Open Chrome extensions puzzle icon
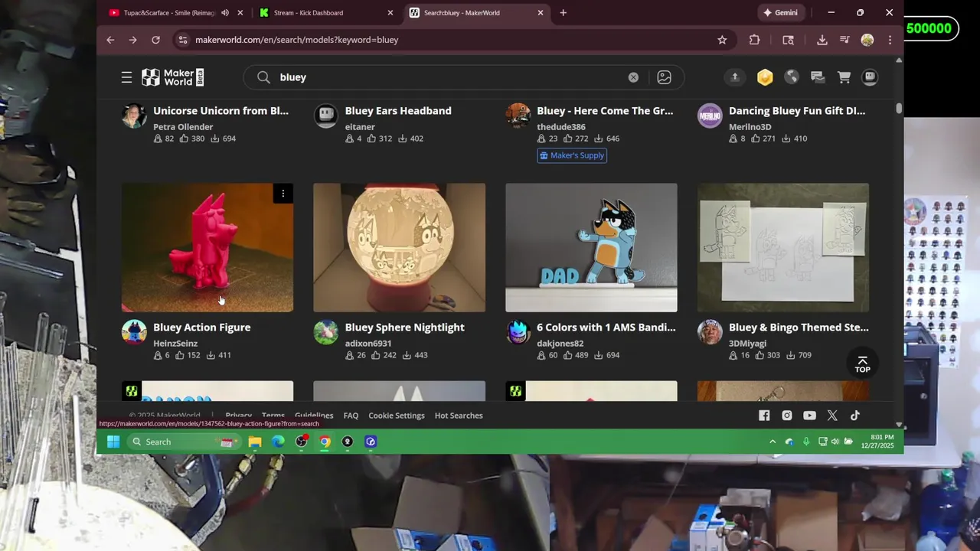This screenshot has height=551, width=980. (x=754, y=40)
